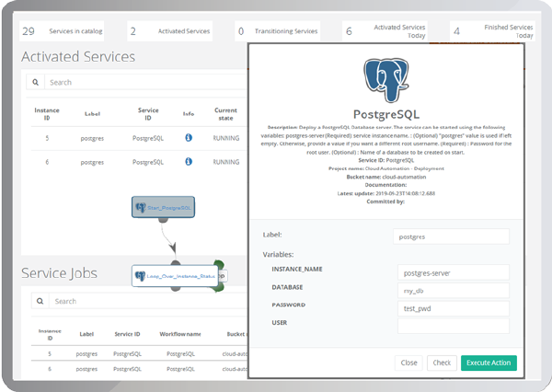Click cloud-auto bucket in jobs row 6
Viewport: 552px width, 392px height.
click(235, 369)
